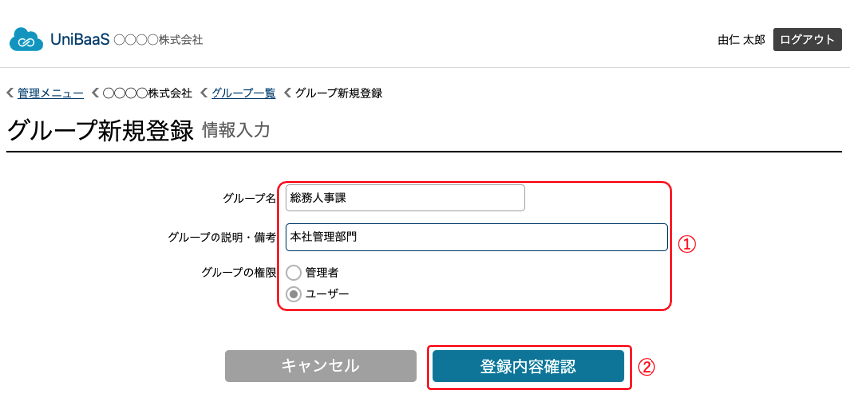868x406 pixels.
Task: Click the chevron before ○○○○株式会社 breadcrumb
Action: [x=95, y=93]
